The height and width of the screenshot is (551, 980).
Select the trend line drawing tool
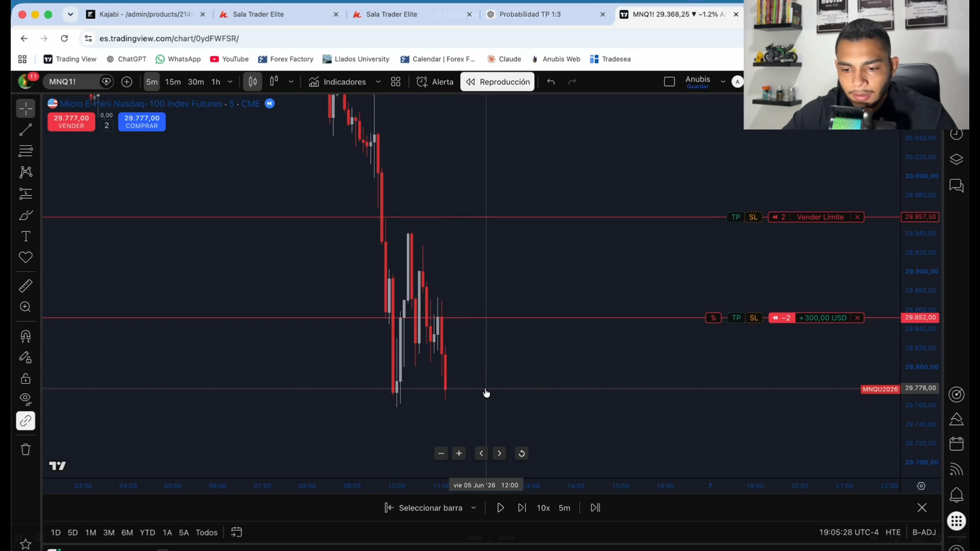click(x=26, y=129)
